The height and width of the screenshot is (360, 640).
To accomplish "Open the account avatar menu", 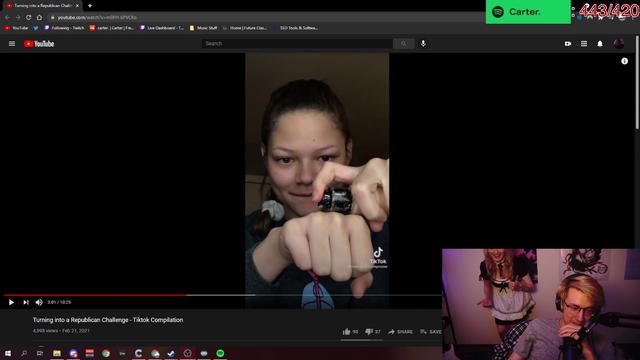I will tap(619, 44).
